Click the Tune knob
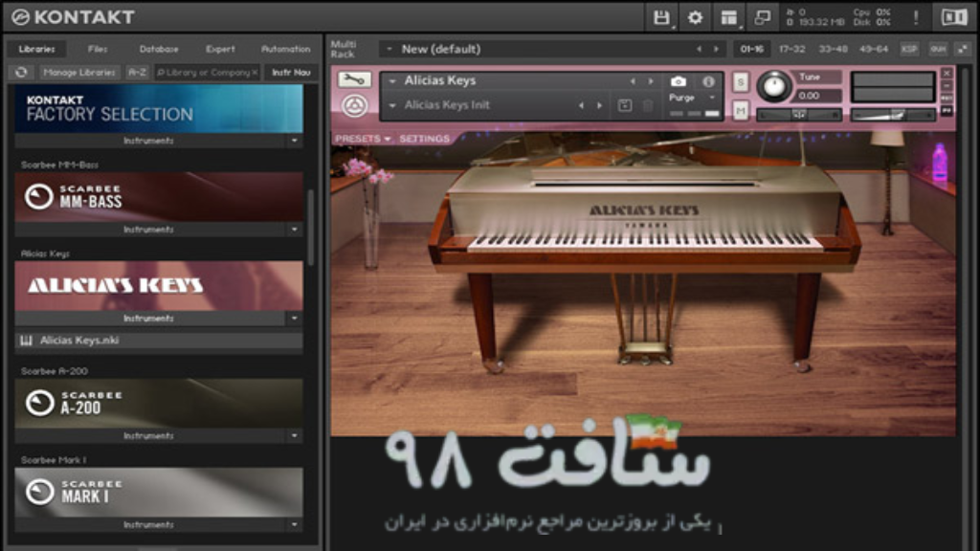The image size is (980, 551). (773, 85)
